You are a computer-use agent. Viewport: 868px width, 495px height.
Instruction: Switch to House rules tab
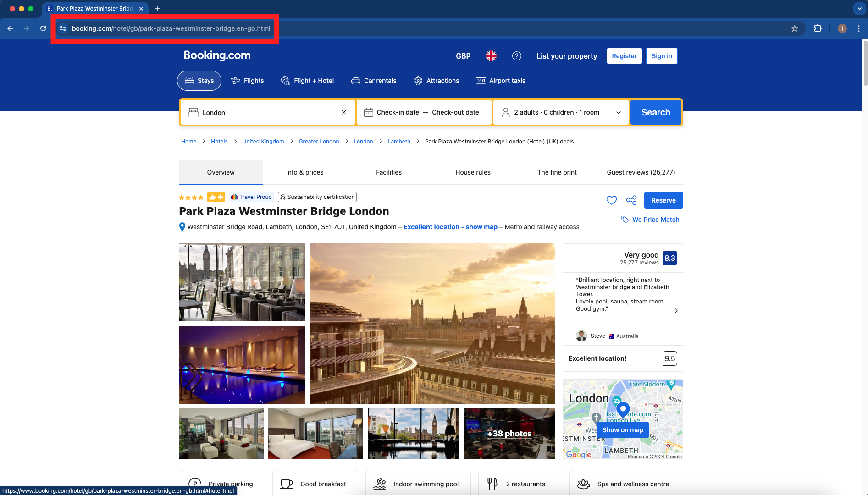473,172
